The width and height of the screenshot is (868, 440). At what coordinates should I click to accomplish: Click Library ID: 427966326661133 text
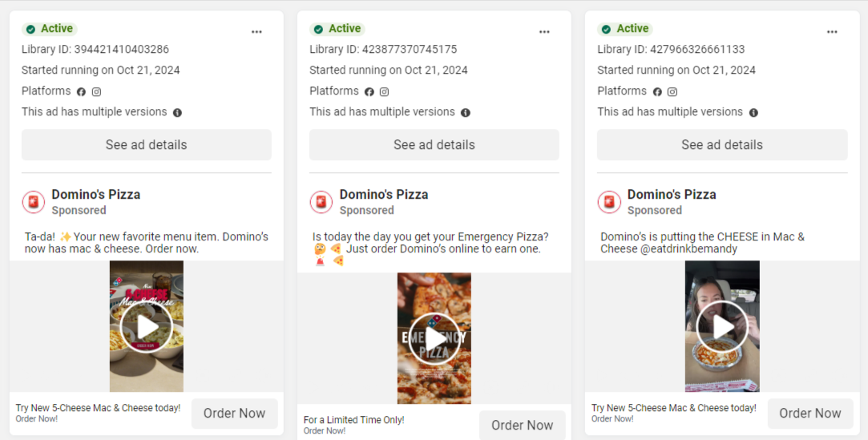coord(671,49)
